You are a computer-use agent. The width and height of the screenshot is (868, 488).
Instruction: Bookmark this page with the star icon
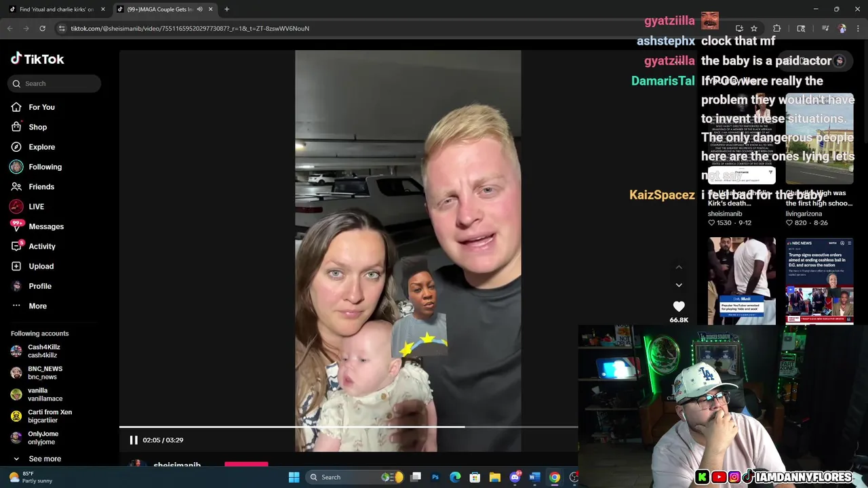click(x=753, y=28)
